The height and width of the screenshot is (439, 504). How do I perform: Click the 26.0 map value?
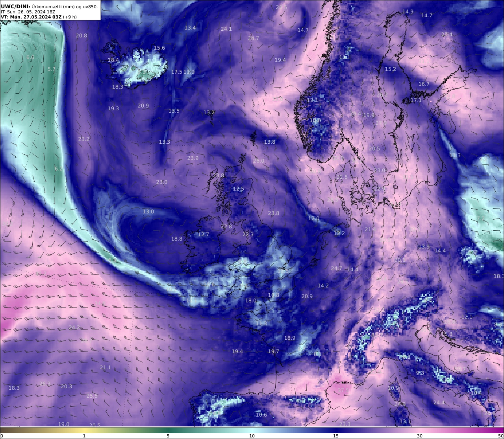pos(259,161)
